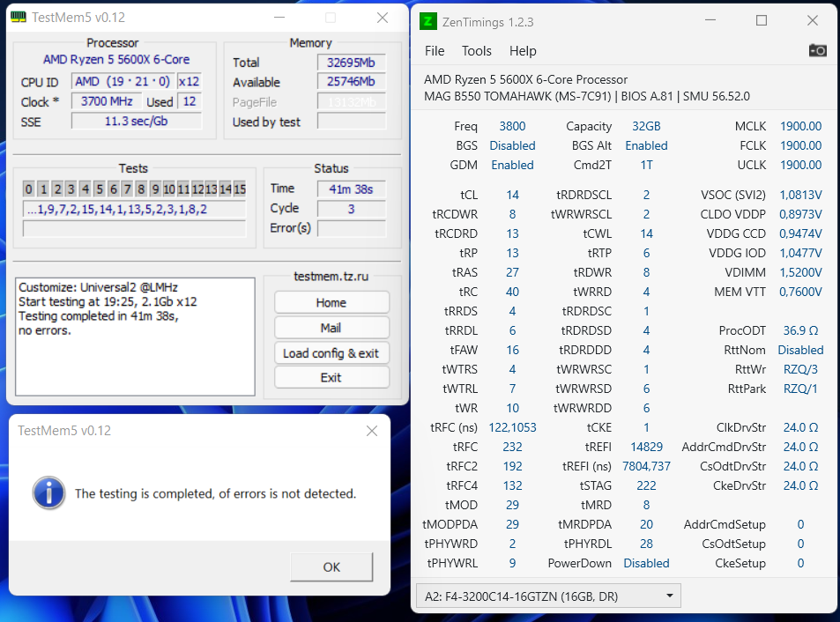Click the RttNom value Disabled

800,350
